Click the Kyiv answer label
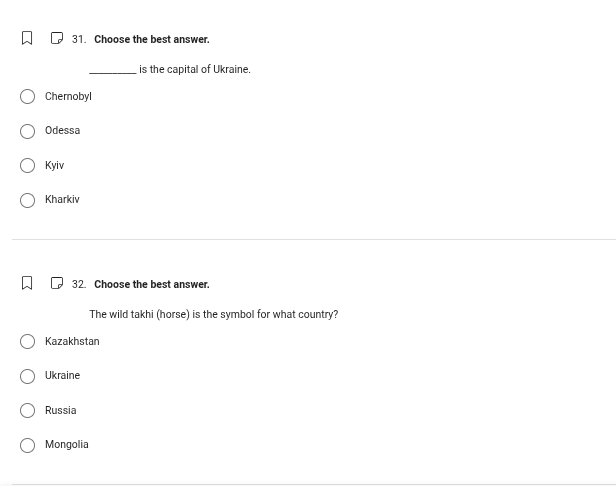Image resolution: width=616 pixels, height=486 pixels. click(54, 166)
